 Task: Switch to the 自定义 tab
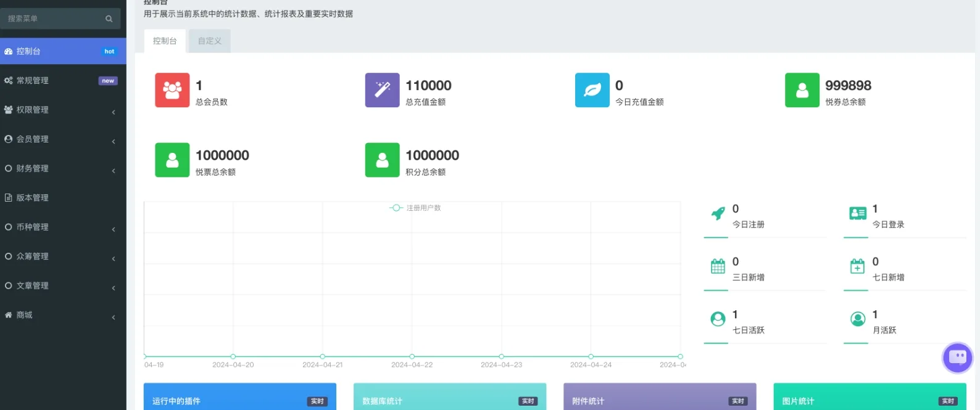210,41
